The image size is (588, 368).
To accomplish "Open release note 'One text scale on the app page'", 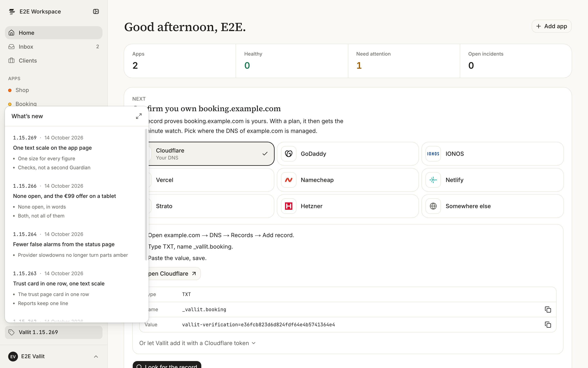I will point(52,148).
